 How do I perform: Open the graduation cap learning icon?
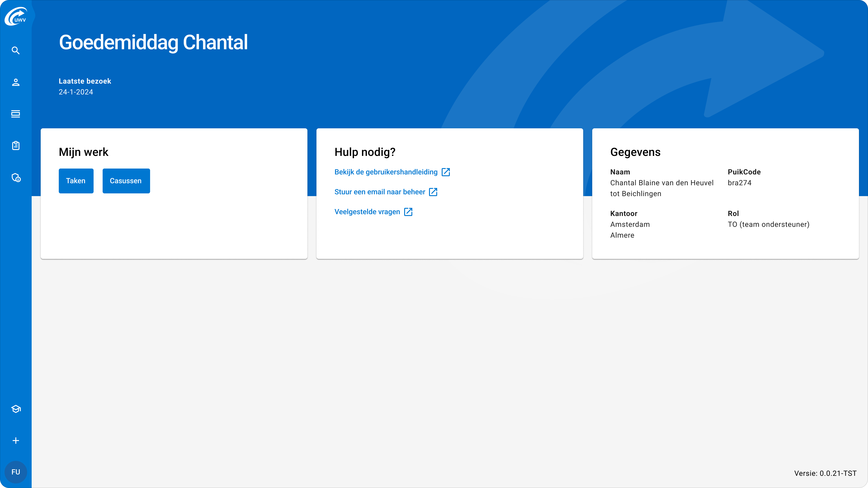[x=16, y=409]
